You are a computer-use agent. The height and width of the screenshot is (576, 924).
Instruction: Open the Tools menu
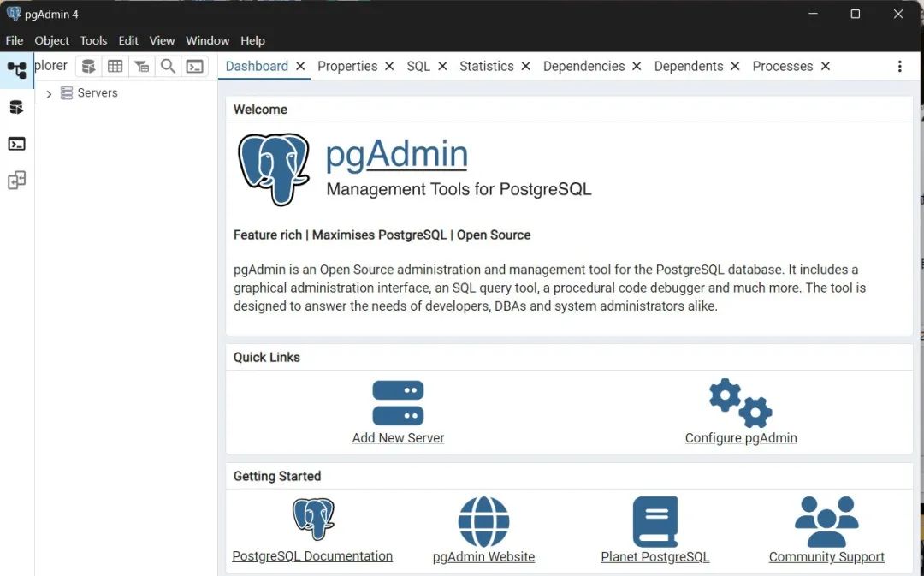pos(94,41)
